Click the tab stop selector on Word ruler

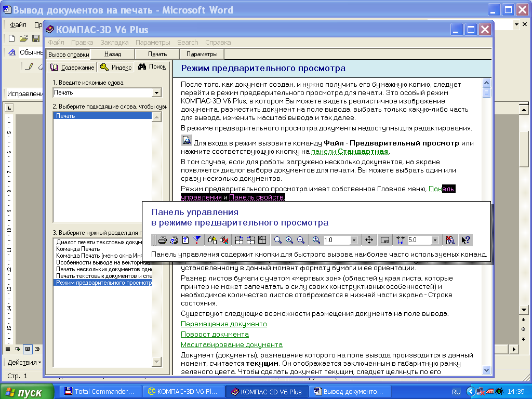(9, 108)
